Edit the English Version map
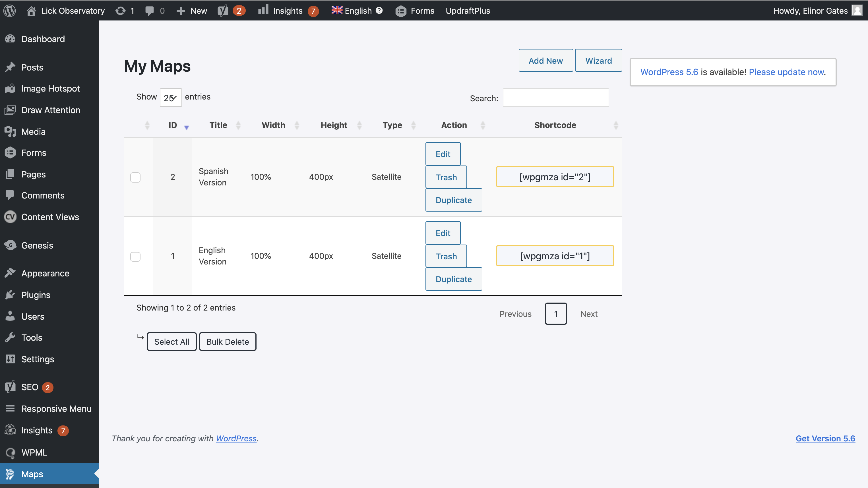The height and width of the screenshot is (488, 868). (x=443, y=233)
